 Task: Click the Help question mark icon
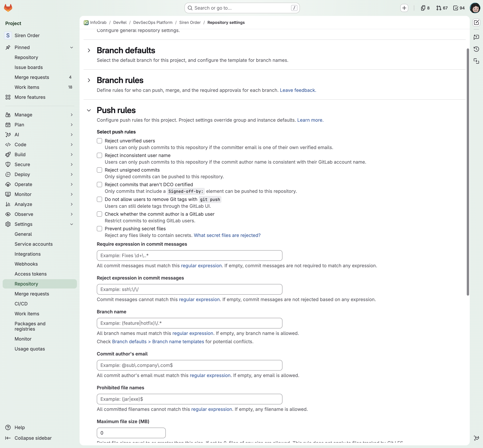tap(8, 427)
